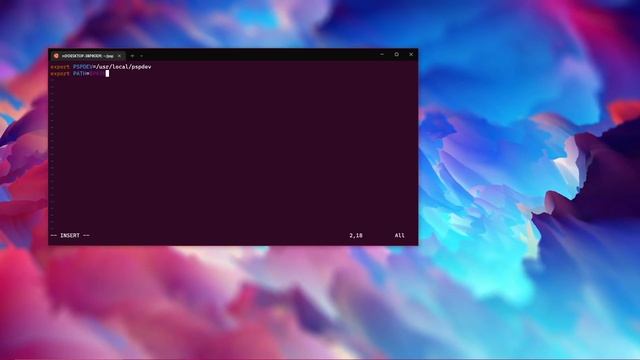Maximize the terminal window
This screenshot has width=640, height=360.
coord(396,54)
